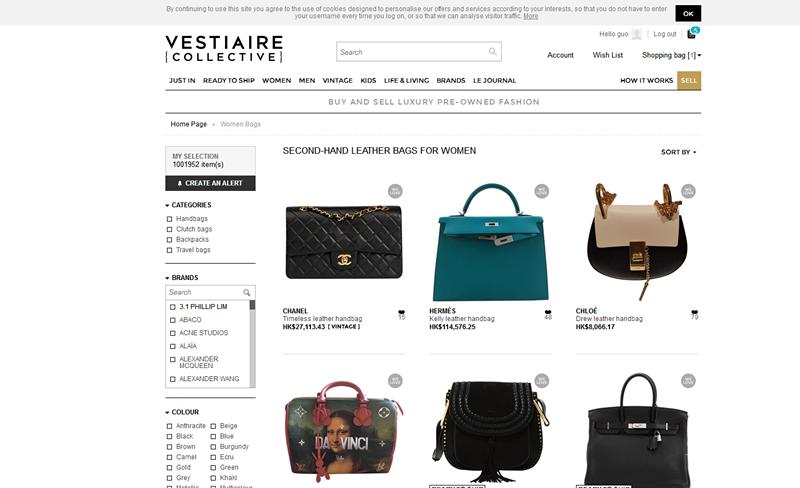Viewport: 800px width, 488px height.
Task: Click the gold SELL button
Action: pyautogui.click(x=689, y=81)
